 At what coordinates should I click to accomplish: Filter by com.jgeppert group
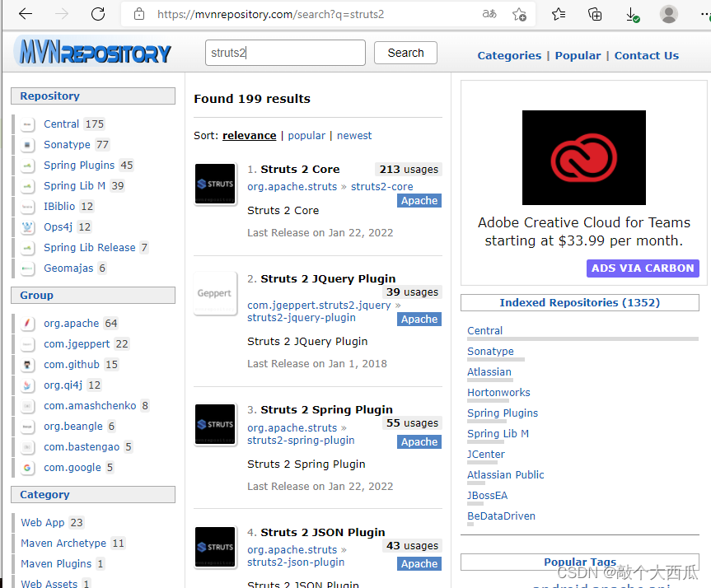click(77, 343)
